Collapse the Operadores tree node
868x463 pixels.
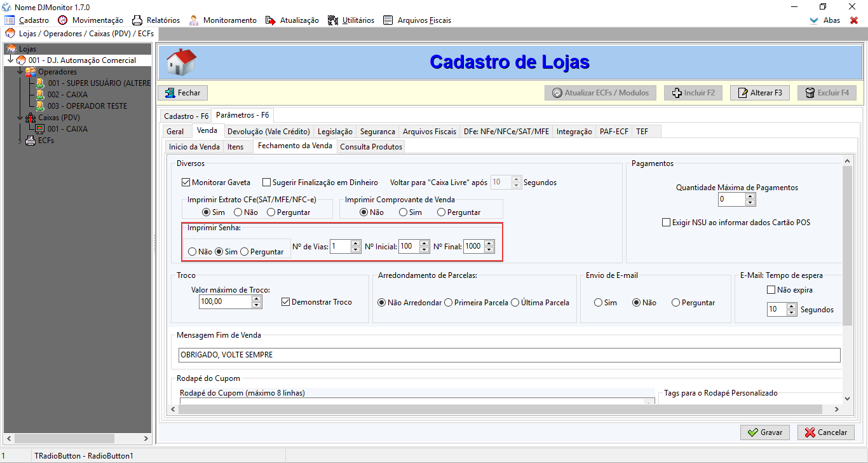click(20, 72)
